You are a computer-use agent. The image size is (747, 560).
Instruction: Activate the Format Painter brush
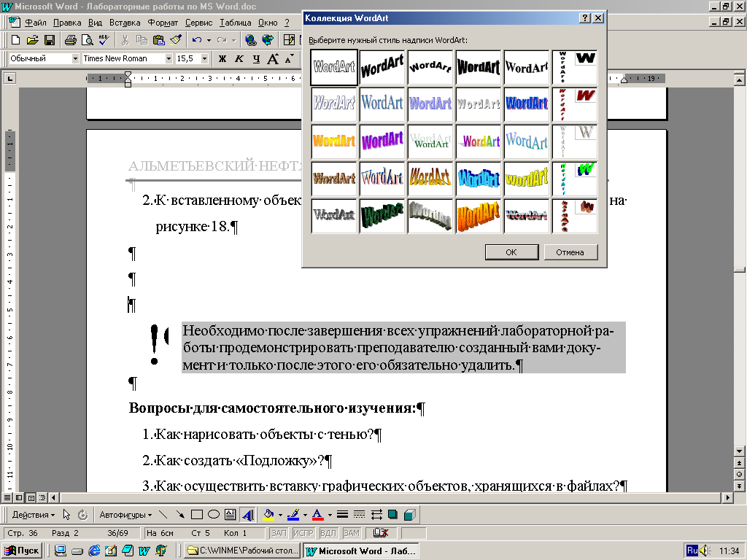click(176, 40)
